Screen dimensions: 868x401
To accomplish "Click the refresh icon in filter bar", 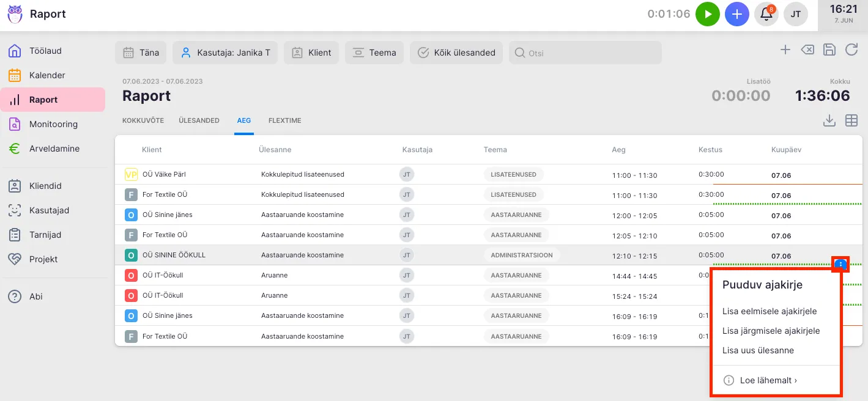I will [851, 50].
